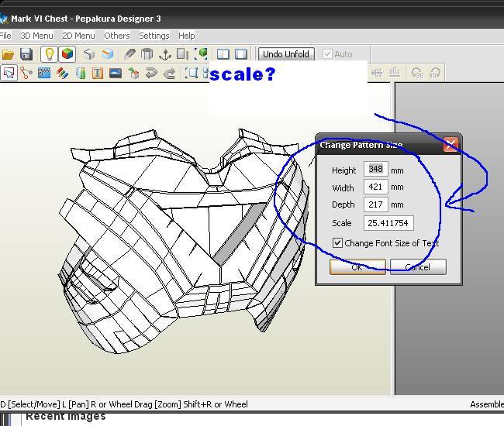
Task: Toggle the colored cube texture icon
Action: click(x=67, y=54)
